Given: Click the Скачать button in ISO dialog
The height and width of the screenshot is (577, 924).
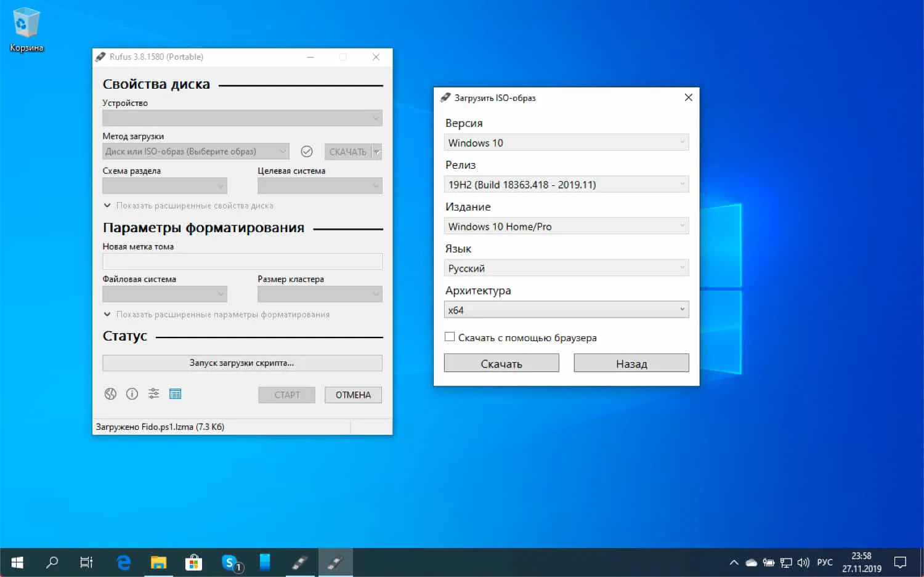Looking at the screenshot, I should (x=501, y=363).
